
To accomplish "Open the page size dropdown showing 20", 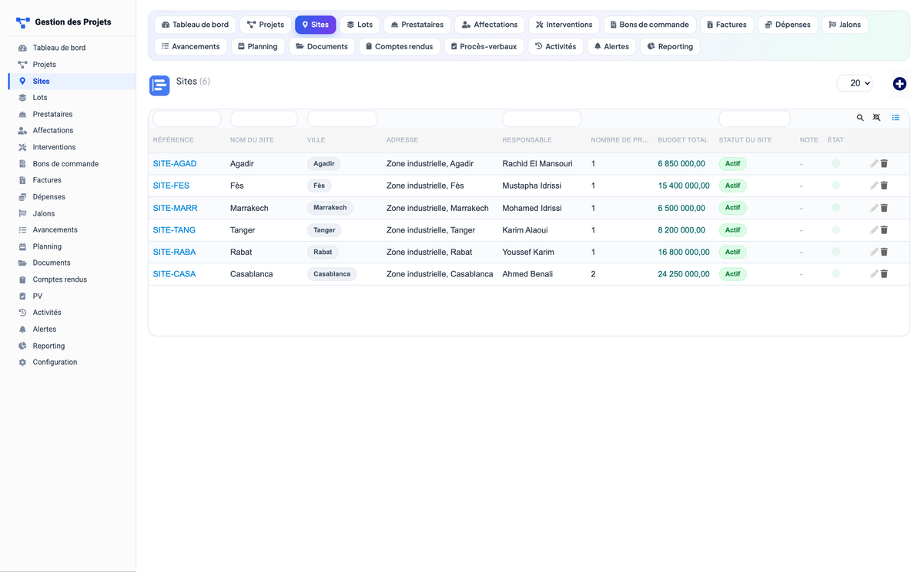I will click(855, 83).
